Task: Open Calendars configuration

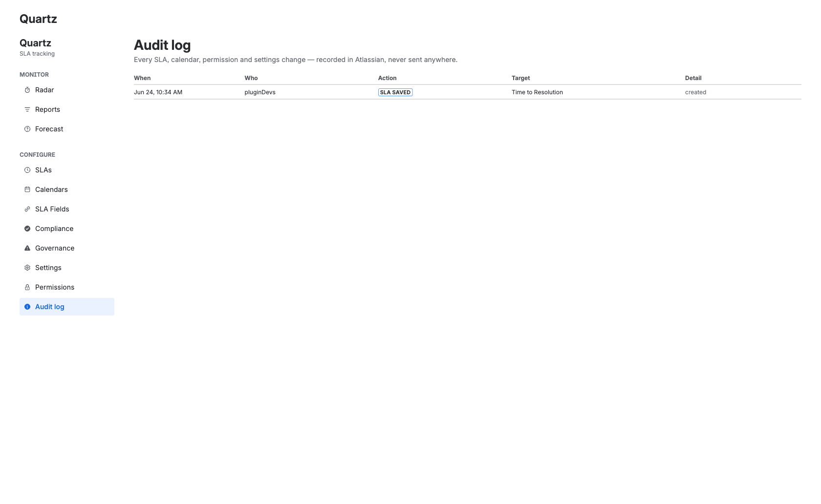Action: (x=67, y=189)
